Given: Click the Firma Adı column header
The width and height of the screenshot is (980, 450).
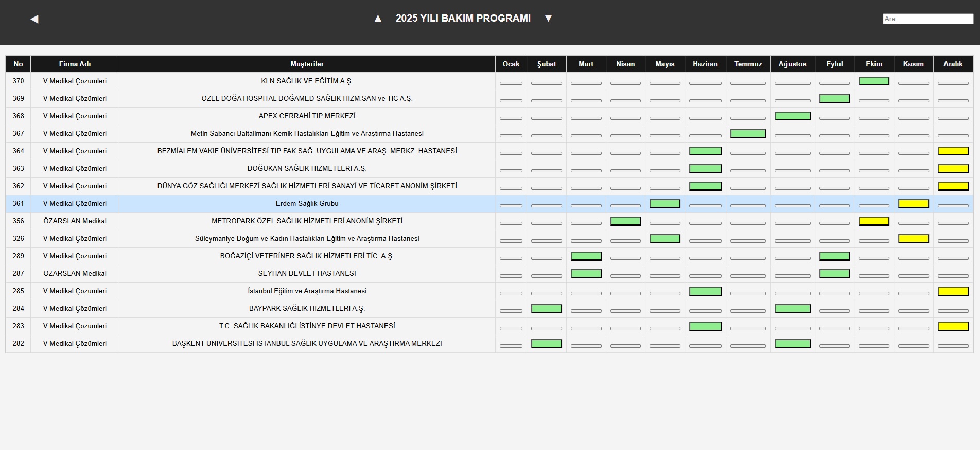Looking at the screenshot, I should 75,64.
